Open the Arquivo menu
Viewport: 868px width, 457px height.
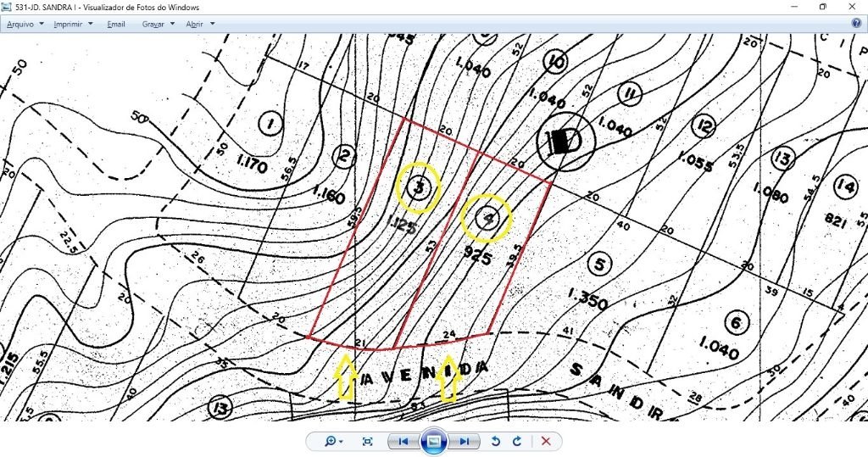coord(25,24)
